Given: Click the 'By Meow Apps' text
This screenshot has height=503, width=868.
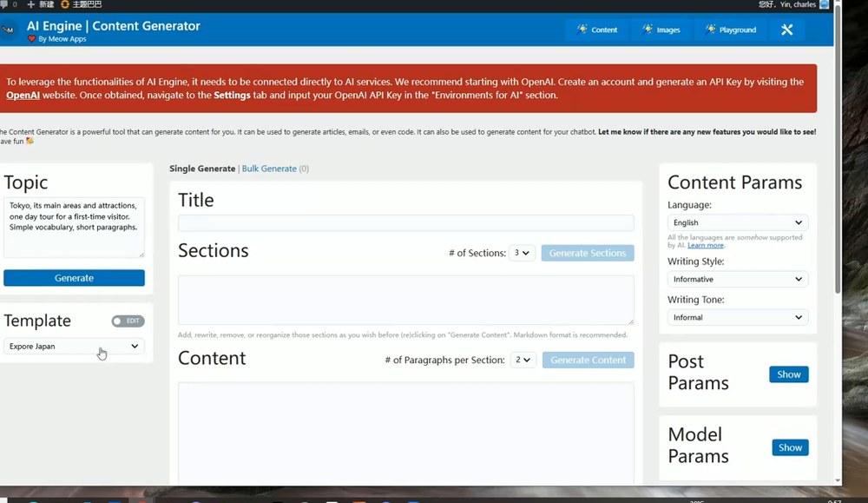Looking at the screenshot, I should (62, 39).
